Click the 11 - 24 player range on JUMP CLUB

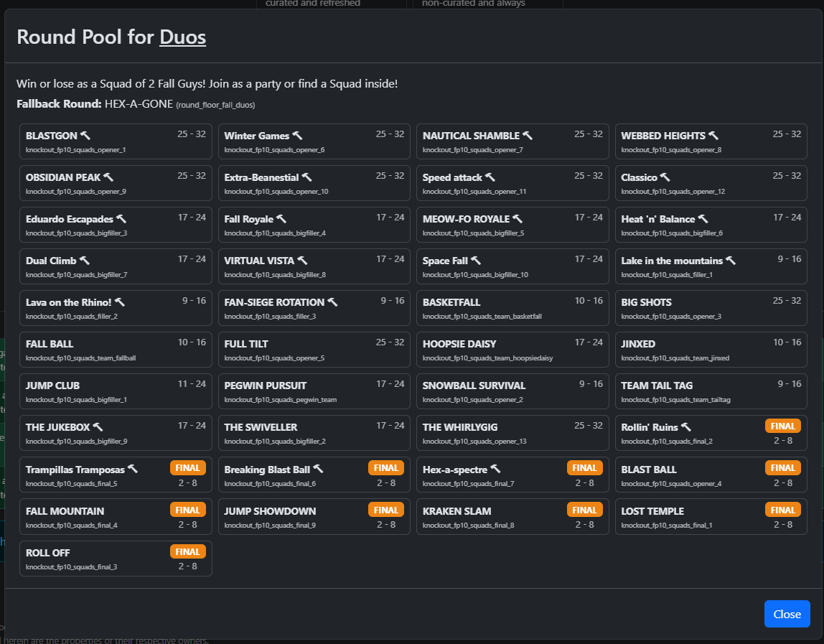point(191,384)
